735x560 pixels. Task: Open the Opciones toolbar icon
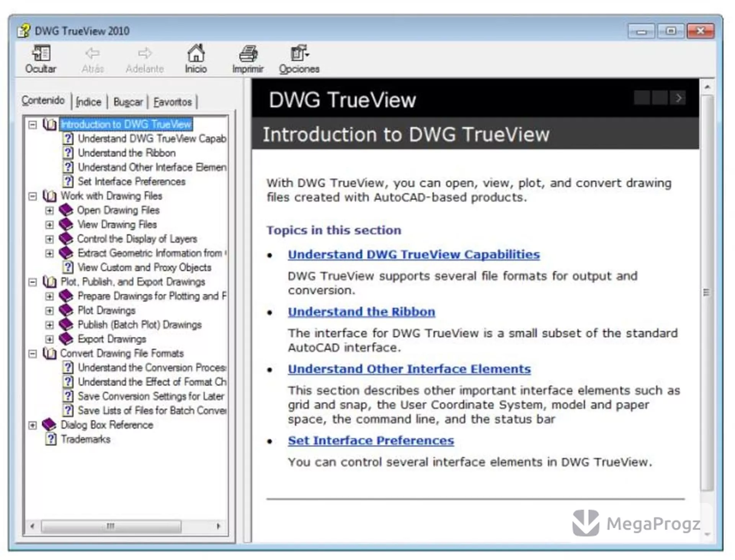click(299, 53)
